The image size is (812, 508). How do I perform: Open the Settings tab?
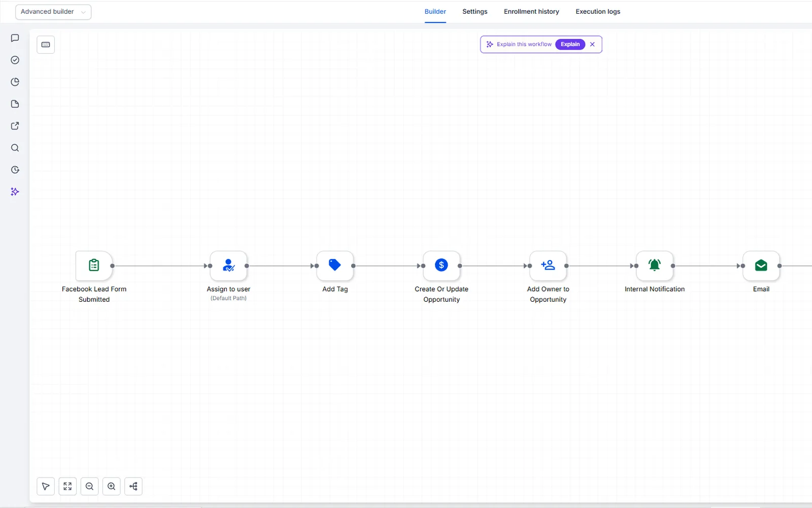coord(475,12)
